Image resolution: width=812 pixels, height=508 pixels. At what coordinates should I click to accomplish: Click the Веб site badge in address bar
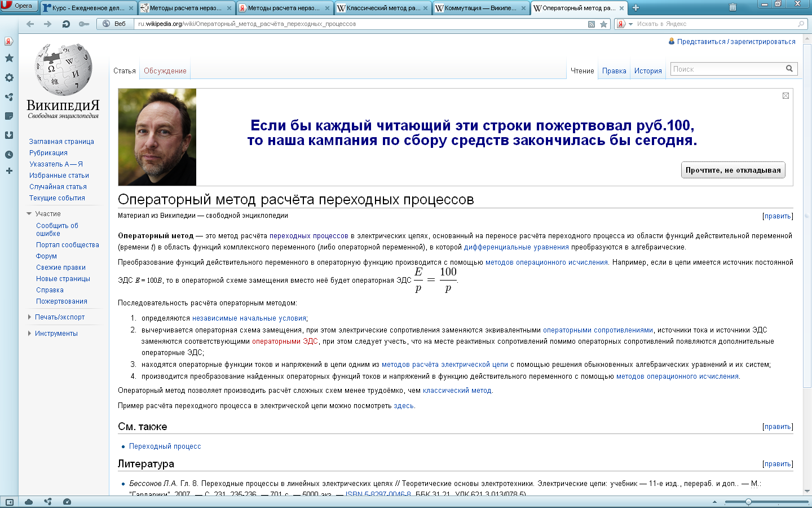[x=115, y=24]
